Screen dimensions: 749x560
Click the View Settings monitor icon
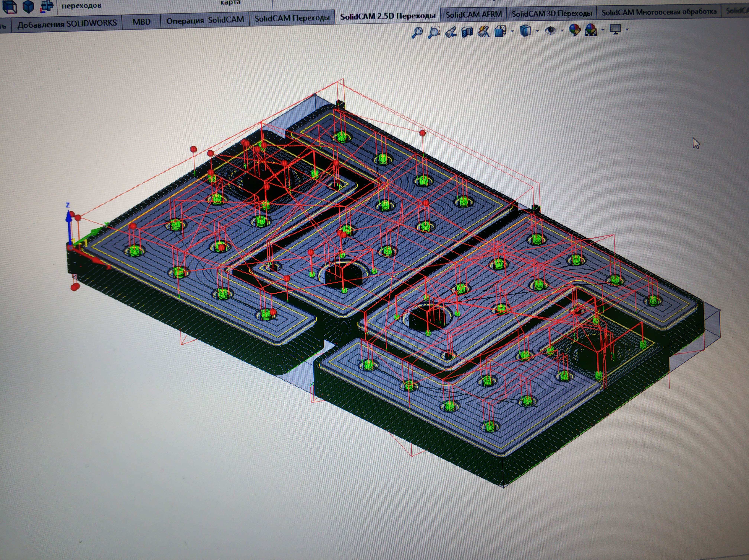tap(615, 30)
